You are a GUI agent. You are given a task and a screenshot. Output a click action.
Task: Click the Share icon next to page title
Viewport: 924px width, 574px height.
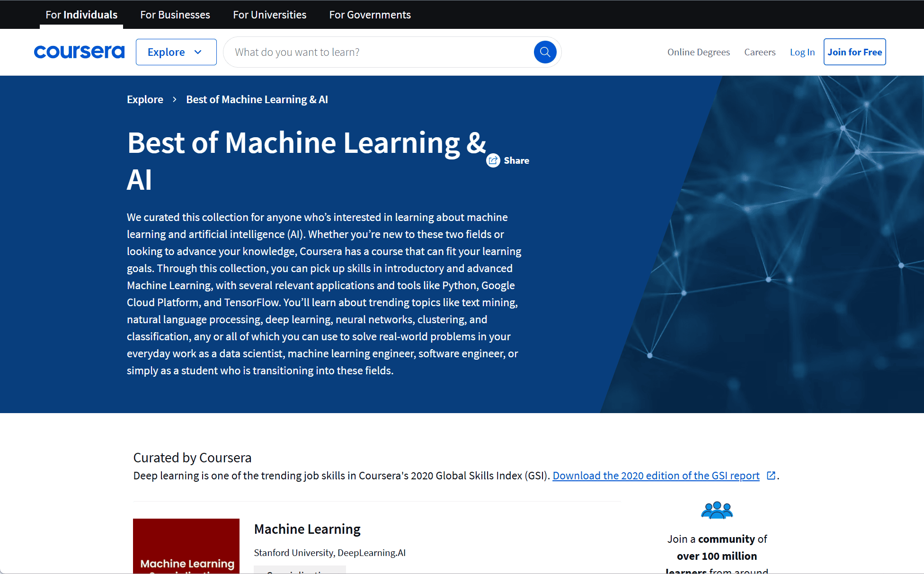(x=493, y=160)
